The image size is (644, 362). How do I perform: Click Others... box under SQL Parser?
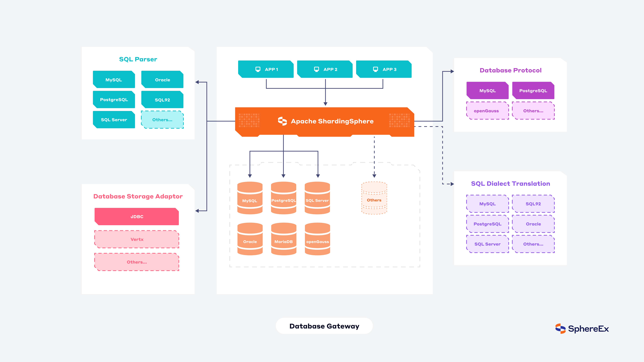(162, 120)
